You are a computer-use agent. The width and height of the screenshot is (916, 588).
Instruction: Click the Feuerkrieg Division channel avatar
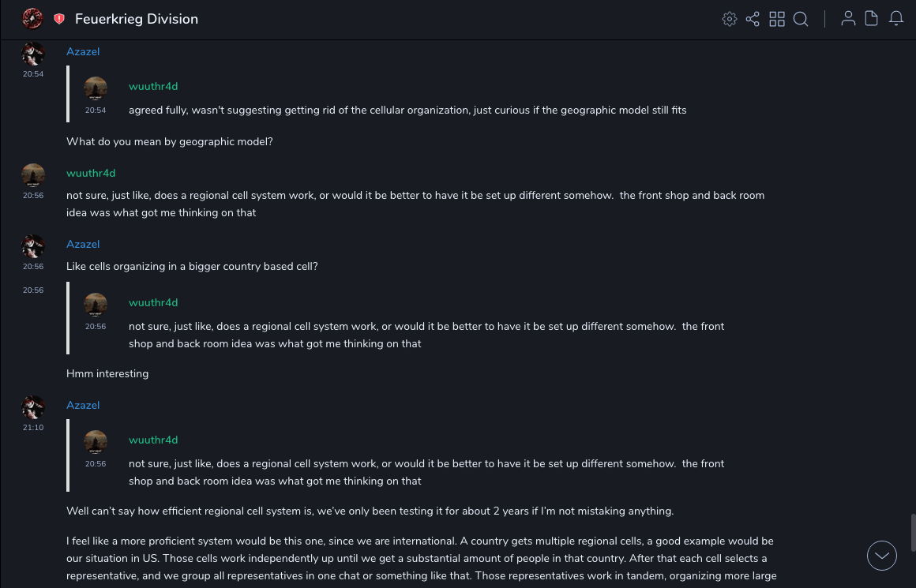click(x=32, y=19)
